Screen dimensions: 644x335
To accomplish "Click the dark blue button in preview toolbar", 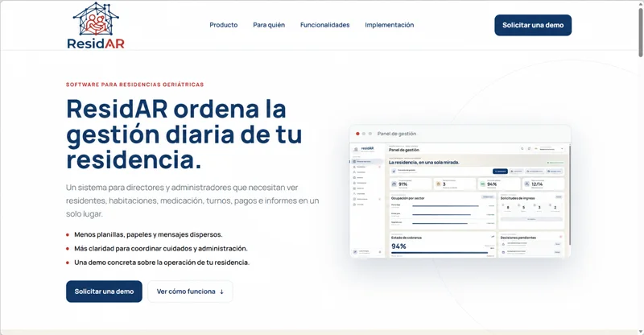I will click(500, 171).
